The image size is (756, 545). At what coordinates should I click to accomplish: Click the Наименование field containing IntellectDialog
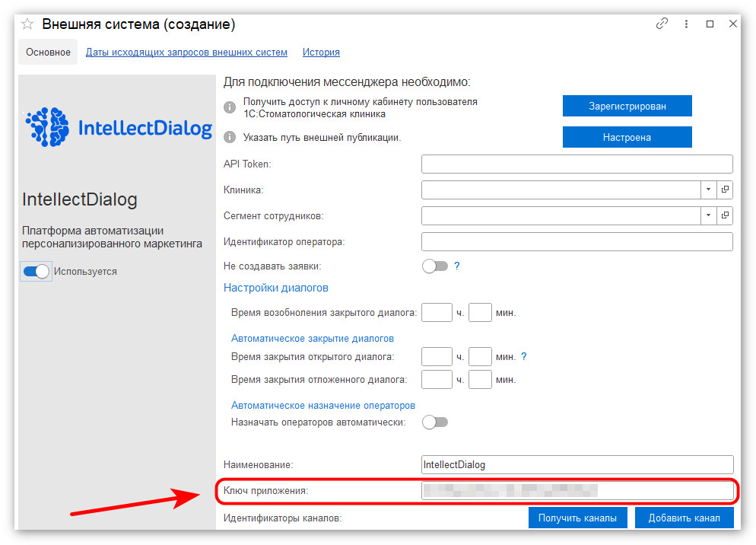click(x=577, y=464)
